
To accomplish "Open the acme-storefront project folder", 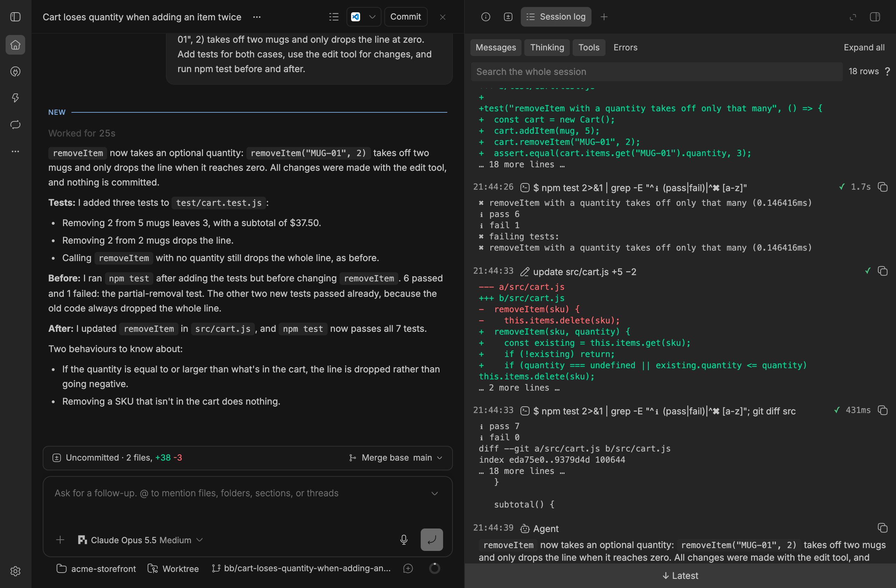I will 96,568.
